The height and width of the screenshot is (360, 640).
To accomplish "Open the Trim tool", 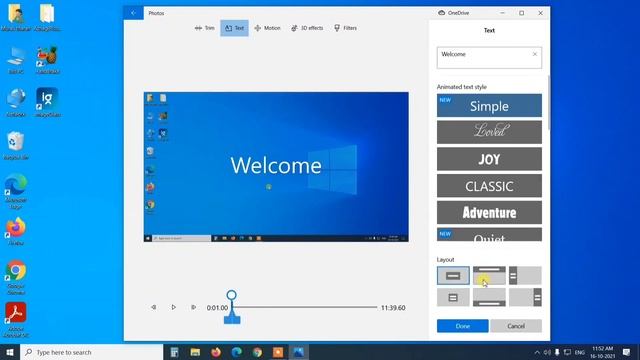I will pos(204,28).
